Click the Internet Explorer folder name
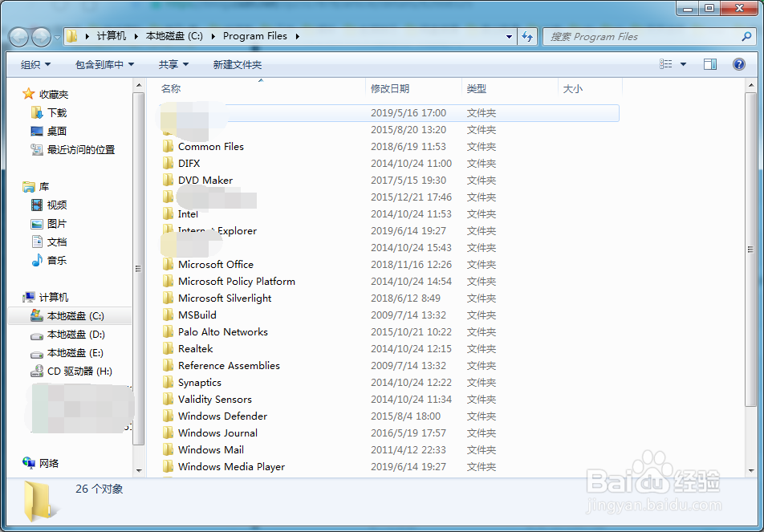 (x=217, y=231)
